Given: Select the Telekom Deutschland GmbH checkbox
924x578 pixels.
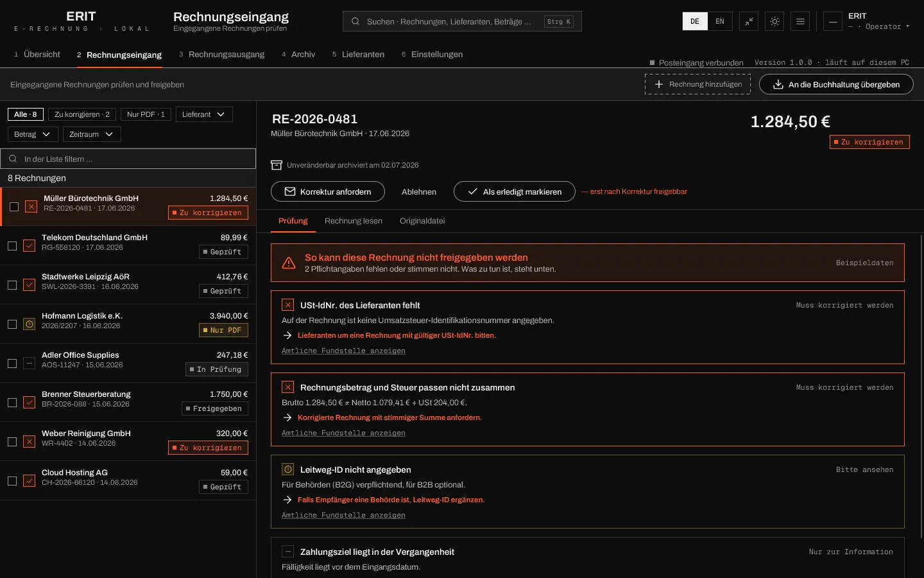Looking at the screenshot, I should pos(12,246).
